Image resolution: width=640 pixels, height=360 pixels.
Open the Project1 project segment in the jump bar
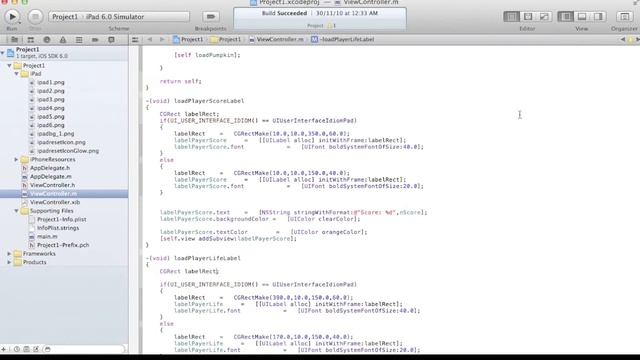(188, 40)
